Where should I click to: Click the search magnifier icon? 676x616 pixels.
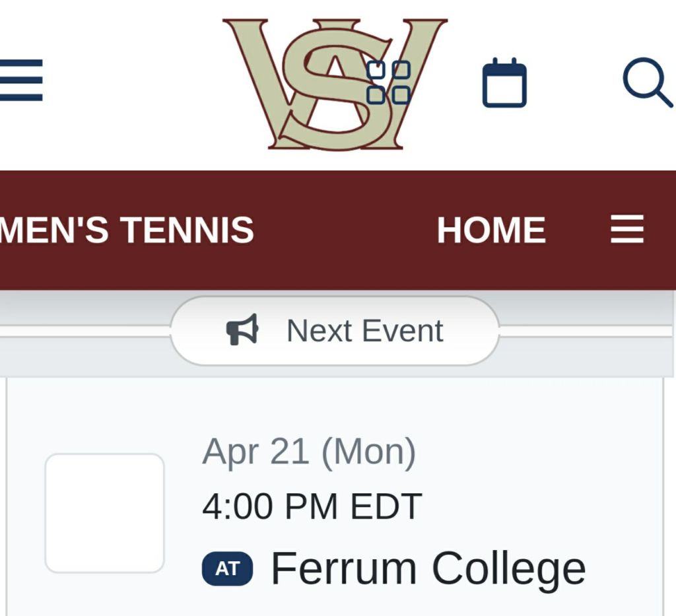(647, 83)
